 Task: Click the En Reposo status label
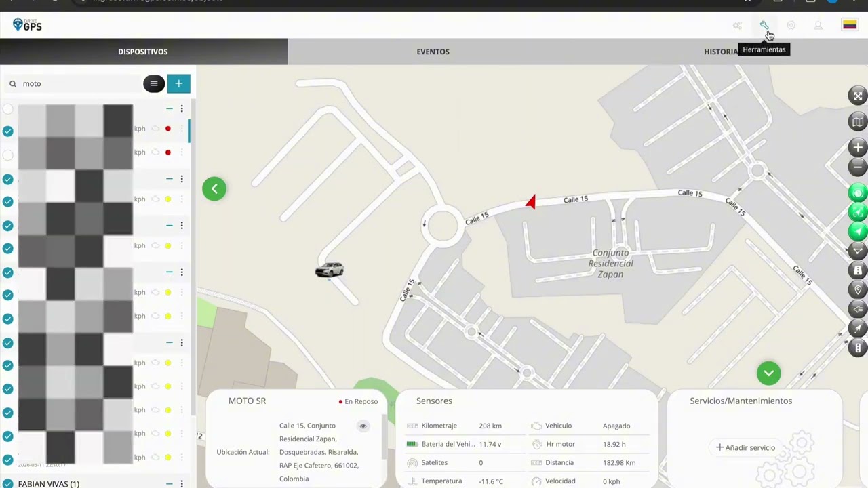click(x=361, y=401)
